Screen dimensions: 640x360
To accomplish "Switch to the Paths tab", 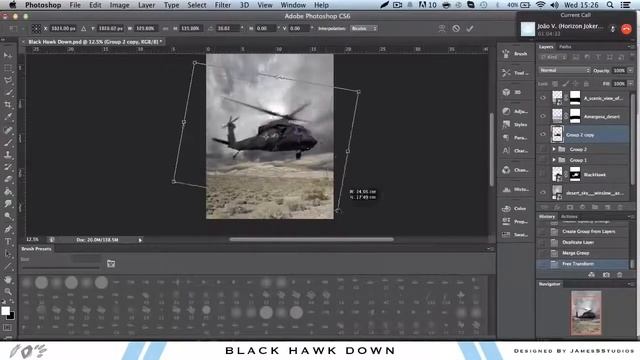I will (x=565, y=47).
